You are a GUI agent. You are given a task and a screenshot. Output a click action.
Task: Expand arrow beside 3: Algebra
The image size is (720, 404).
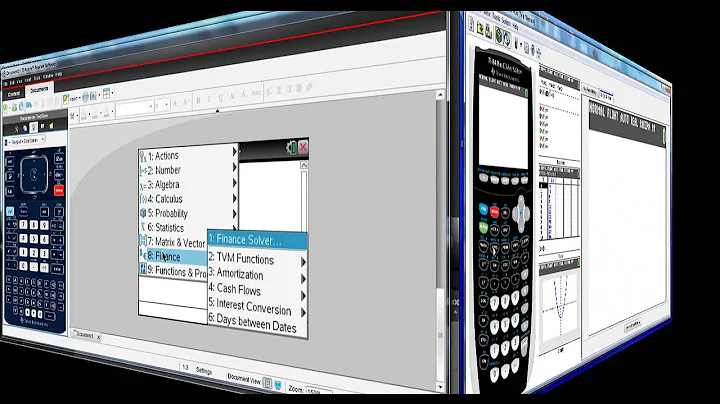[235, 183]
